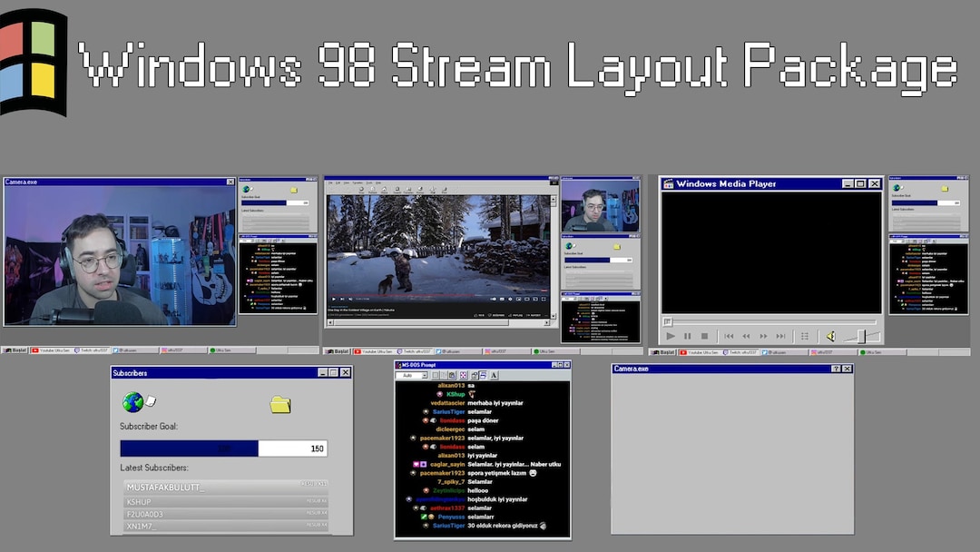Click the BEĞEN button under the YouTube video
This screenshot has width=980, height=552.
[x=480, y=315]
